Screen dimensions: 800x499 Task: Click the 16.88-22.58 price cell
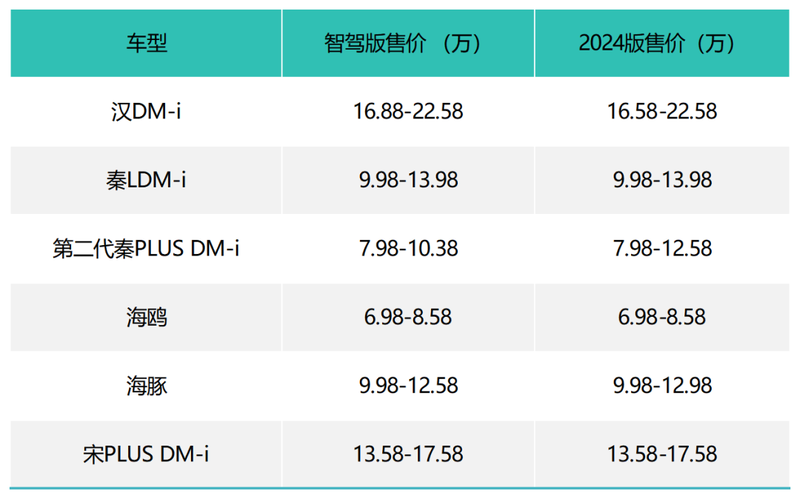click(408, 112)
